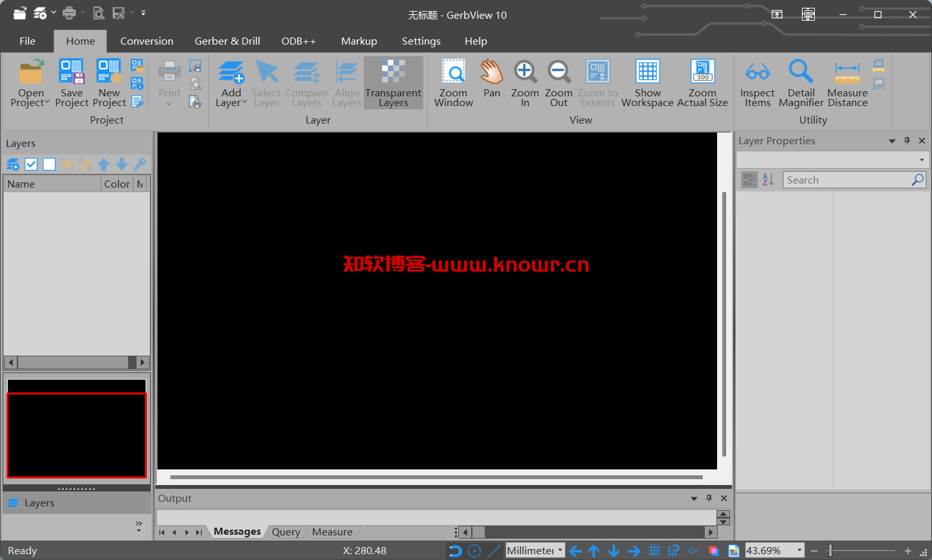Open the ODB++ ribbon tab

(298, 41)
